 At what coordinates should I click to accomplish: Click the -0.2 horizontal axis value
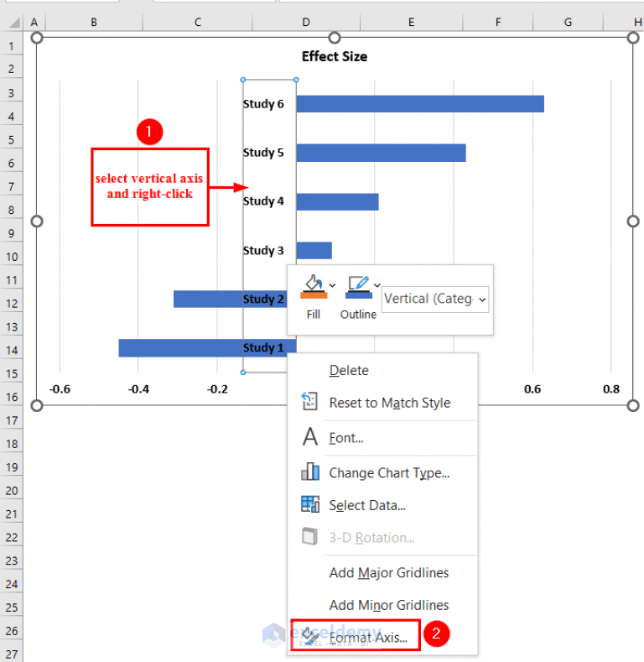click(x=217, y=388)
